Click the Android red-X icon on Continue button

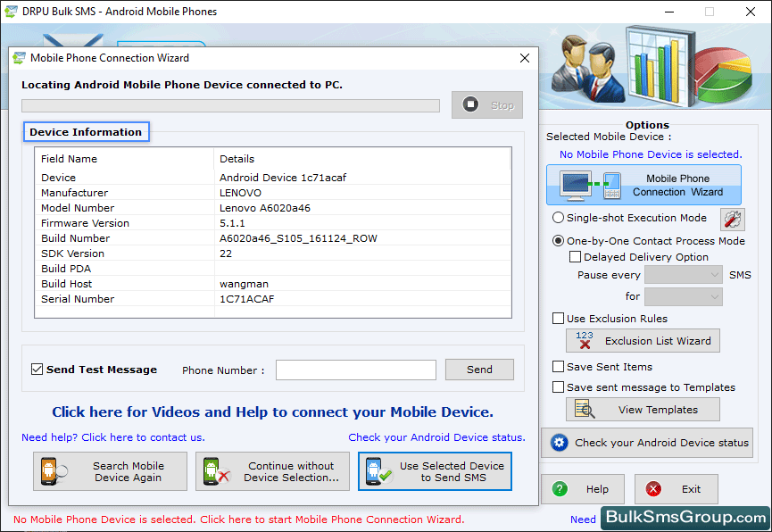[x=217, y=471]
